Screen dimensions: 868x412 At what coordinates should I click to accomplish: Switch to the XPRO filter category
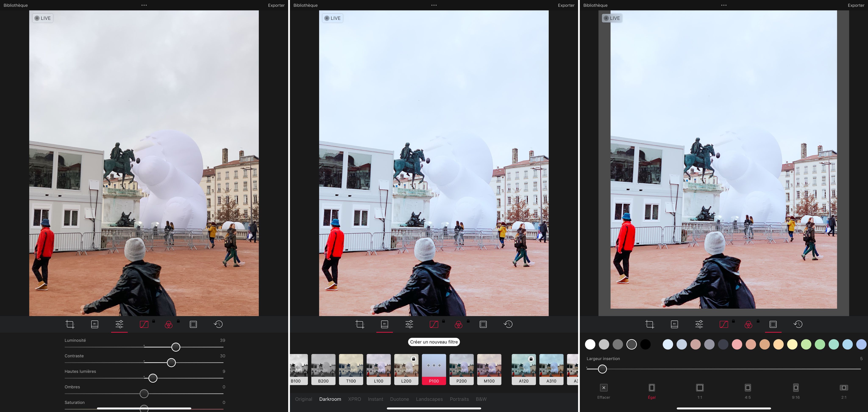point(355,399)
